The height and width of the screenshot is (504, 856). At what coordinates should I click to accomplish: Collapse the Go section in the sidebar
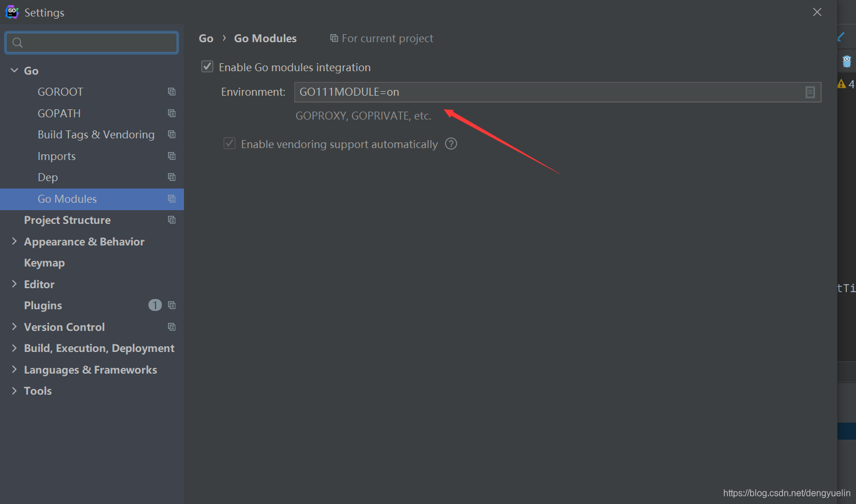point(14,69)
